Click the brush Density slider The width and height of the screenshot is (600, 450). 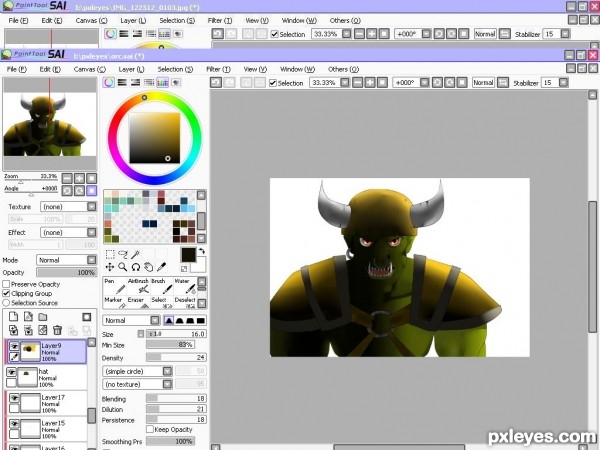[x=176, y=357]
